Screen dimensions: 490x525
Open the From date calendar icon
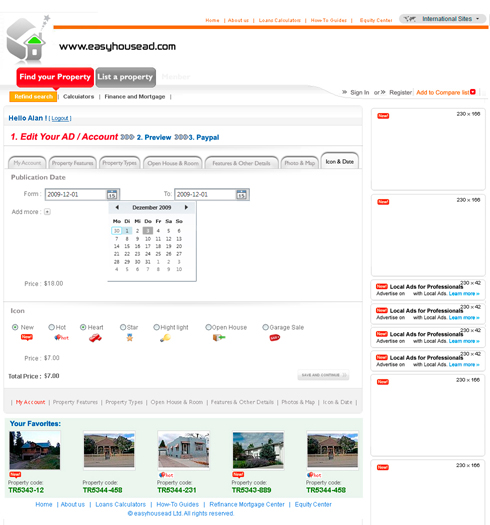pyautogui.click(x=112, y=195)
